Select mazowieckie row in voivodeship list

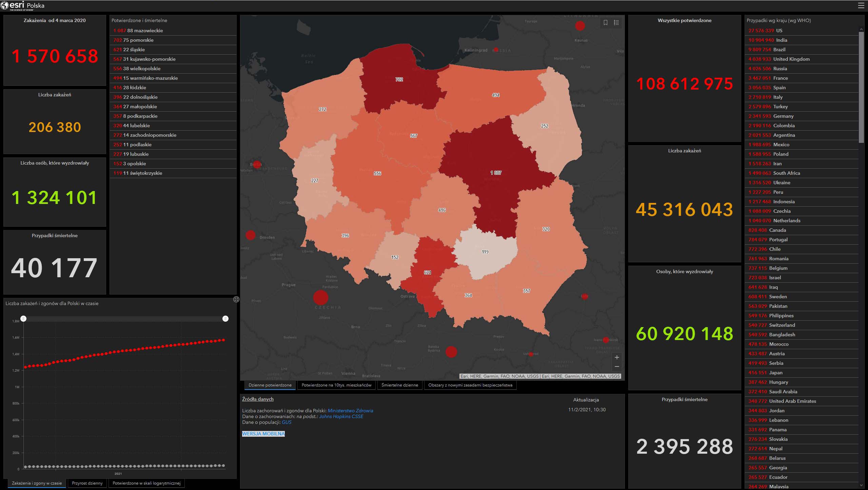[x=173, y=31]
